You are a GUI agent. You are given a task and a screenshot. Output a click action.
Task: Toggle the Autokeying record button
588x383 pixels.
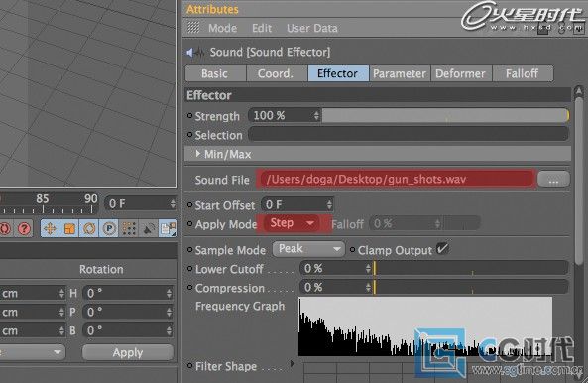pos(5,228)
